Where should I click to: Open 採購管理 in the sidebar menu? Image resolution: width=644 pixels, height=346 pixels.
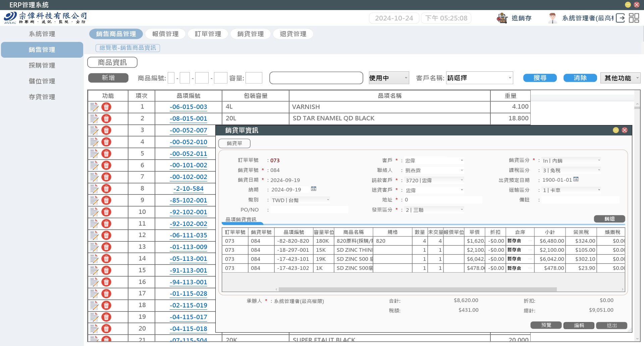click(42, 65)
